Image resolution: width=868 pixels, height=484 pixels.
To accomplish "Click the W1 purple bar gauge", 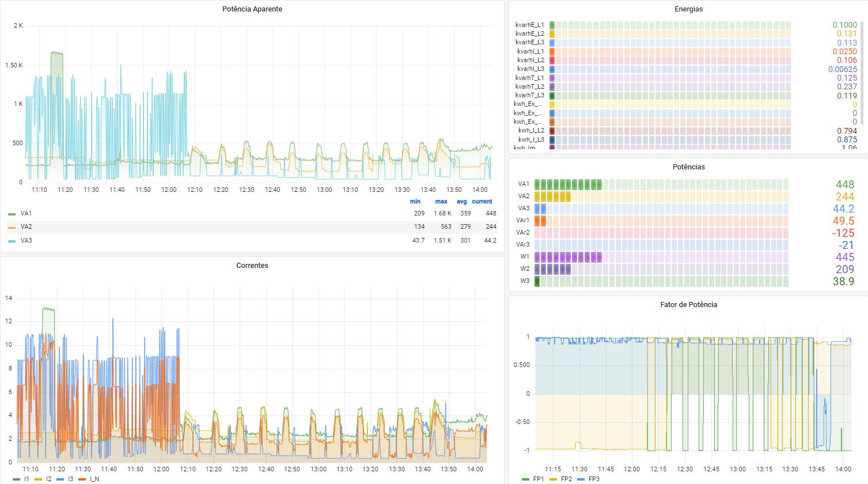I will [x=661, y=257].
